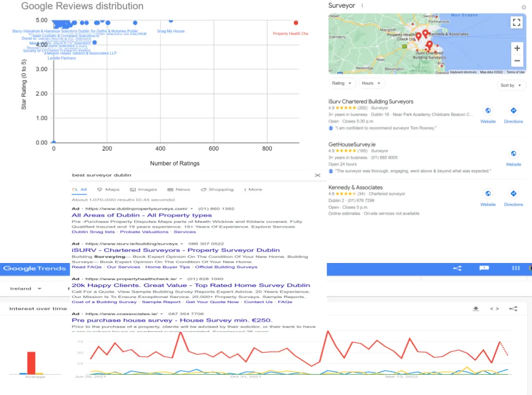Get directions to iSurv Chartered Building Surveyors
This screenshot has width=532, height=395.
pos(513,111)
